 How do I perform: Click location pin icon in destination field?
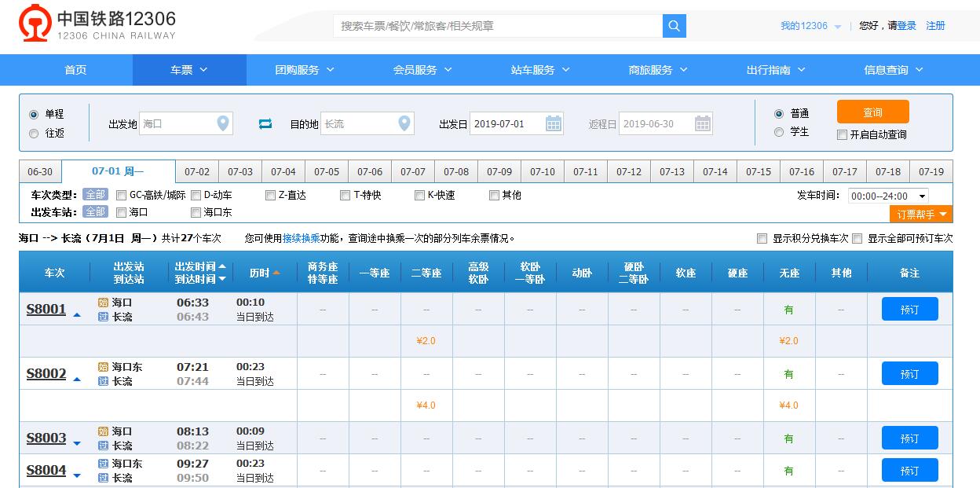click(404, 123)
